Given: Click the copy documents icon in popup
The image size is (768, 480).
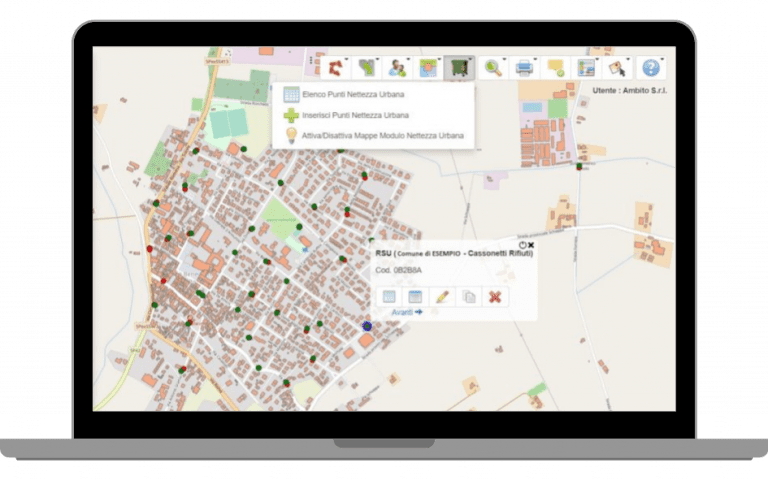Looking at the screenshot, I should click(x=468, y=296).
